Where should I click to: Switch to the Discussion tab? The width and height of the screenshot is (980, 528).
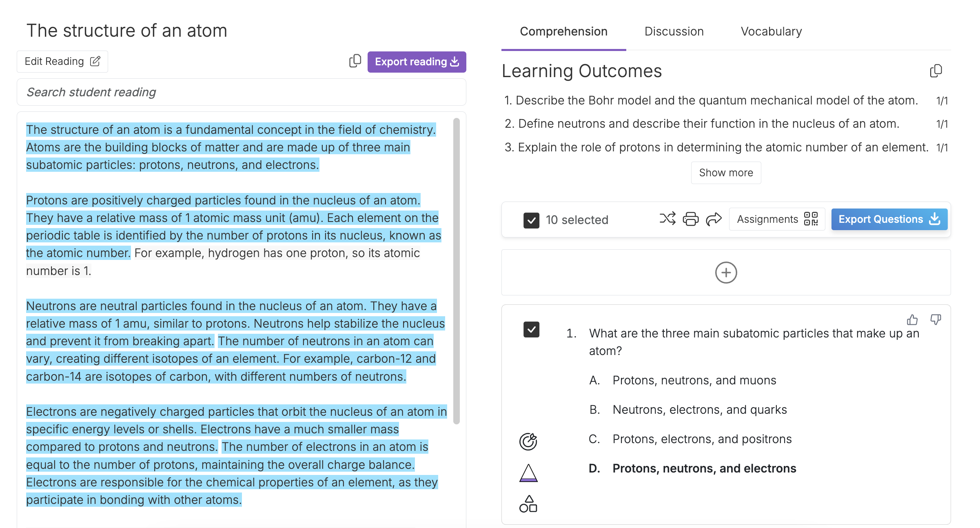coord(674,31)
